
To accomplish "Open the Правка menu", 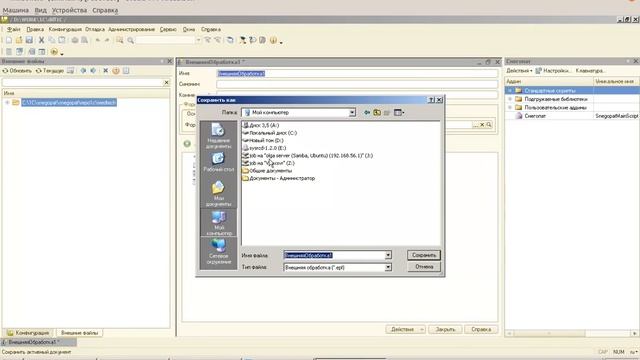I will (x=35, y=29).
